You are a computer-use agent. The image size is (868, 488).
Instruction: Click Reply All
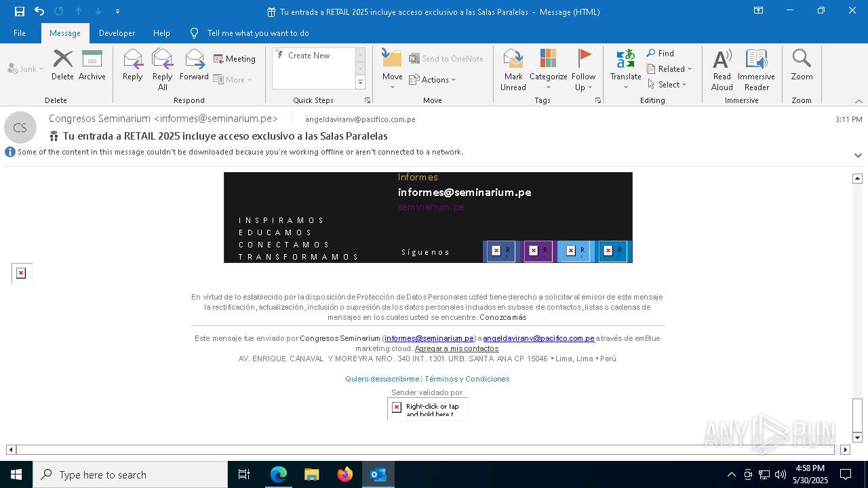click(163, 69)
